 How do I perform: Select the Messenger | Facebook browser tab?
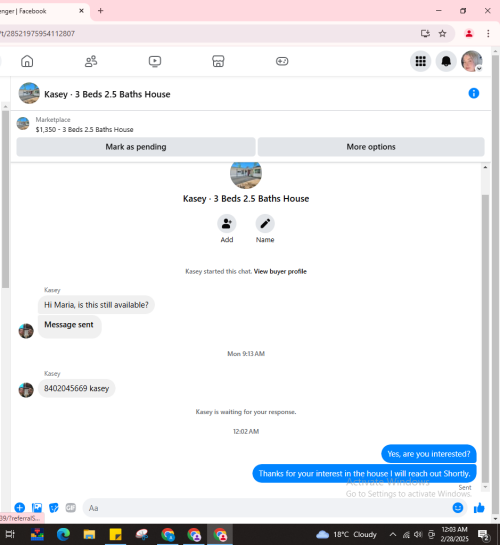click(x=39, y=11)
